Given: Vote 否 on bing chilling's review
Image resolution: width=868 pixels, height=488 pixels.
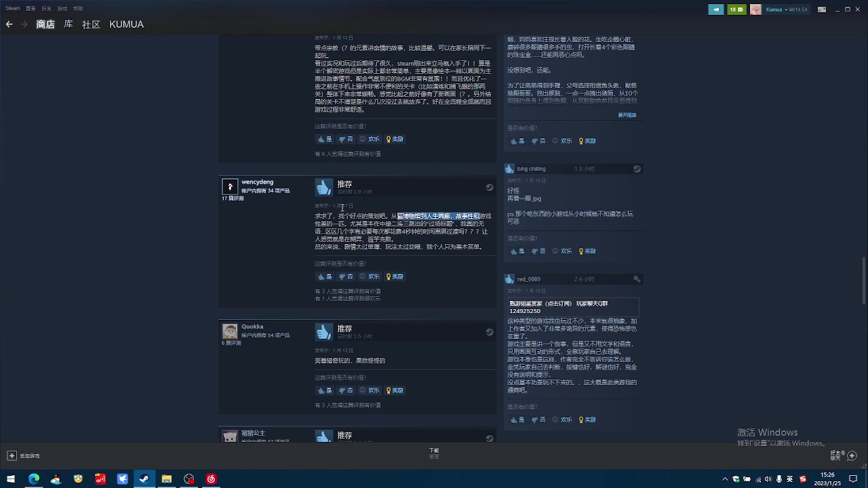Looking at the screenshot, I should [538, 251].
